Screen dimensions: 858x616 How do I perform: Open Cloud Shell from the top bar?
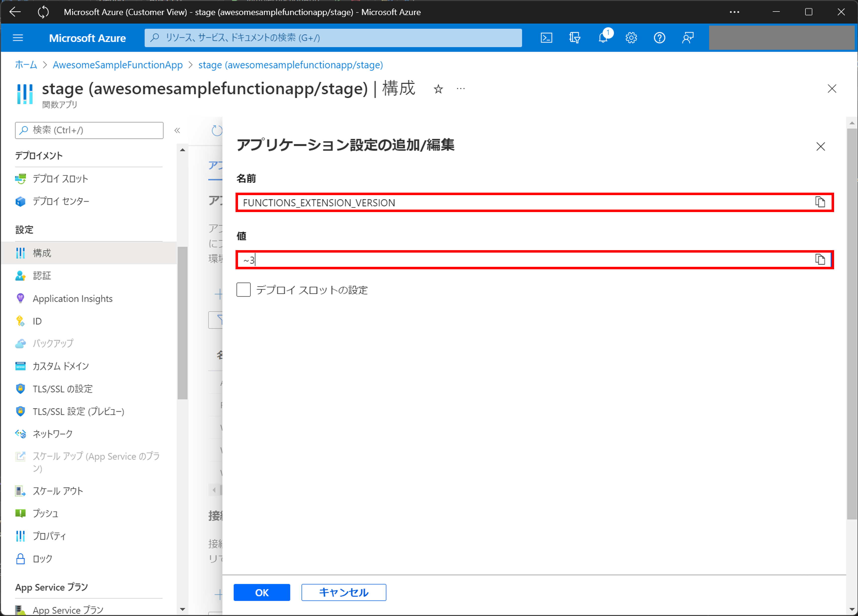[x=546, y=37]
